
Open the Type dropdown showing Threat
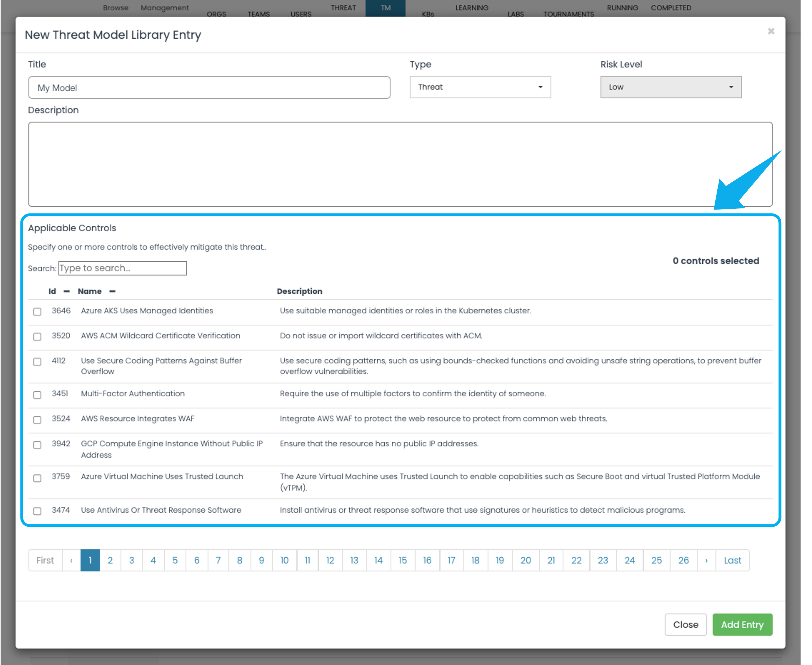(480, 87)
